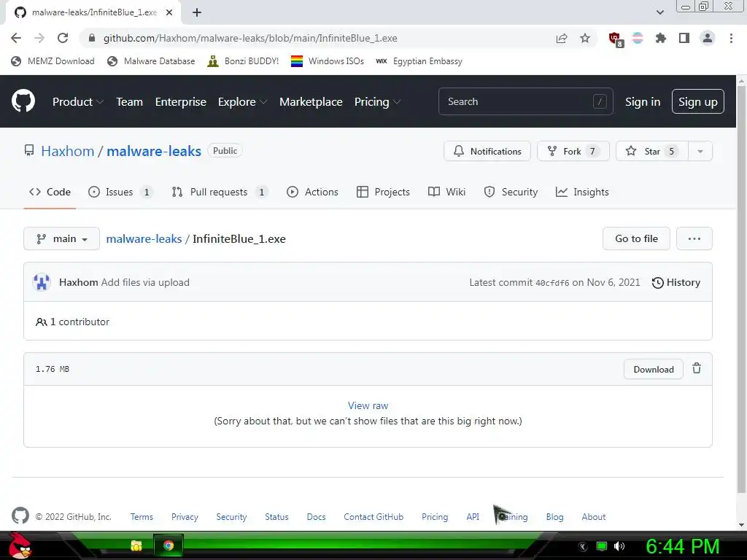Click the GitHub Octocat logo in header
Viewport: 747px width, 560px height.
pyautogui.click(x=23, y=101)
